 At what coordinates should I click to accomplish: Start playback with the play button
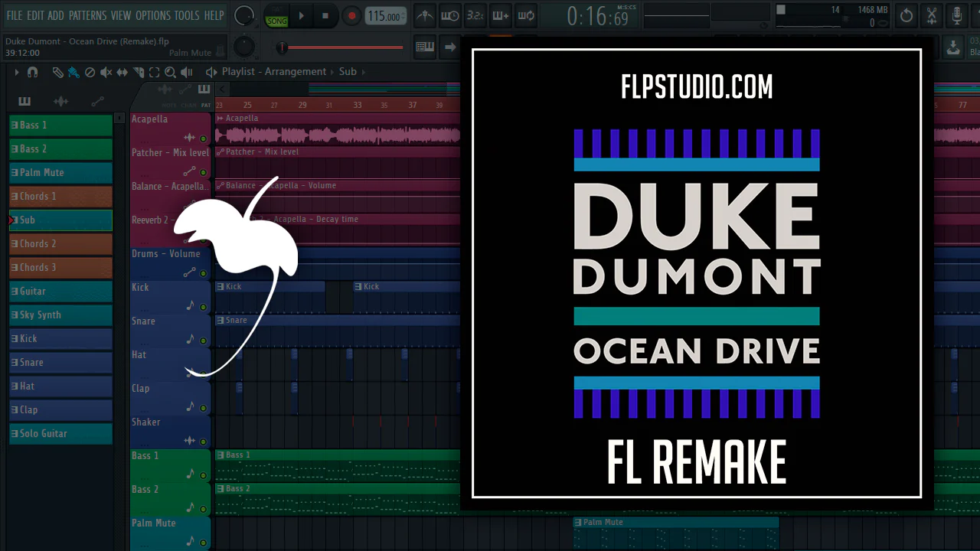[x=301, y=16]
